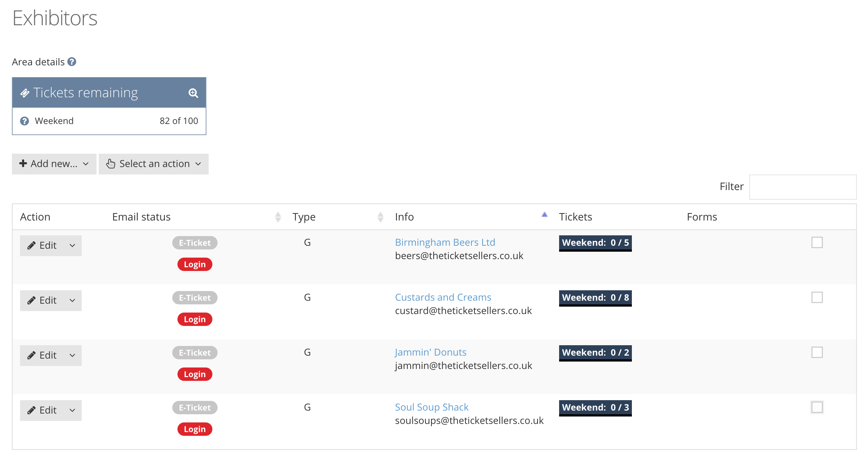Edit the Custards and Creams exhibitor
Screen dimensions: 868x464
click(x=42, y=300)
